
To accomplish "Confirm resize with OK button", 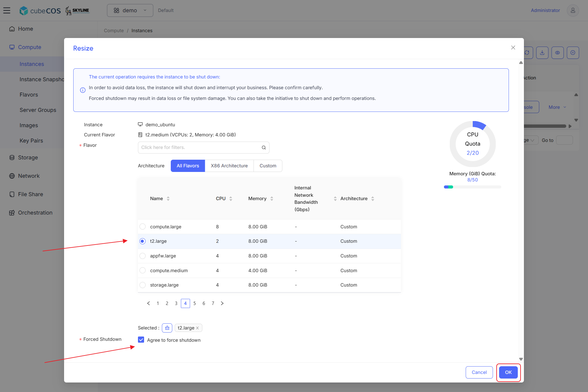I will (x=508, y=372).
